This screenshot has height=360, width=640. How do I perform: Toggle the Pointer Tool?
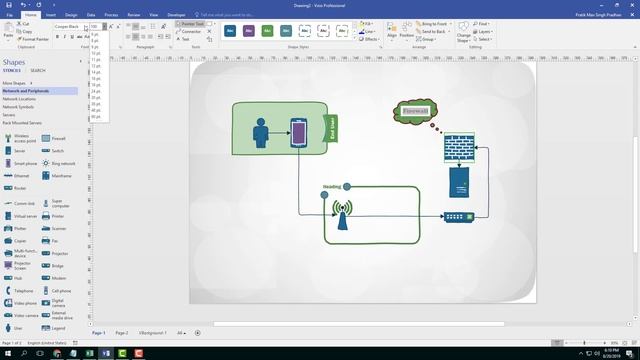coord(190,24)
